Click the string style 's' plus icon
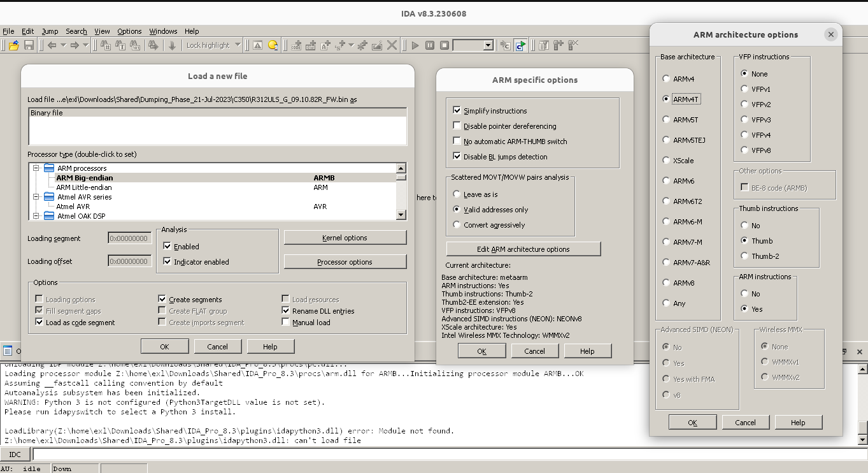The height and width of the screenshot is (473, 868). (x=341, y=45)
